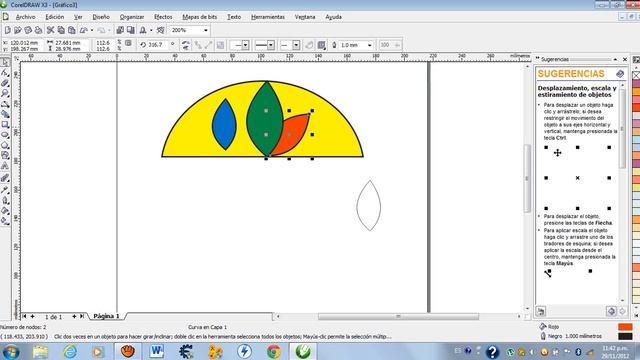Click the Sugerencias help icon by the title
Viewport: 640px width, 360px height.
pos(620,74)
